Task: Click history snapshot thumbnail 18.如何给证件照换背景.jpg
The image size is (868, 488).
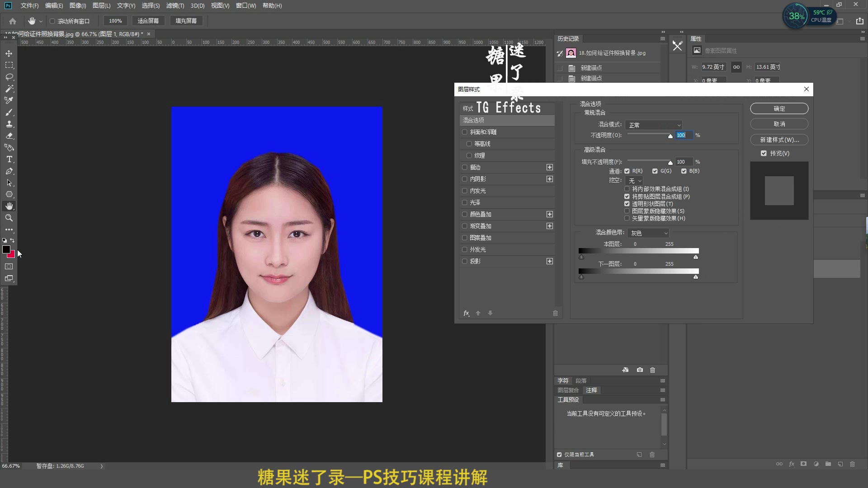Action: (x=571, y=53)
